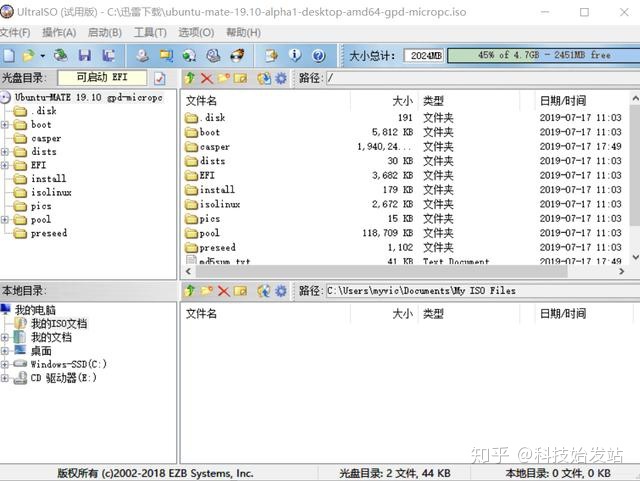This screenshot has height=481, width=640.
Task: Open the 操作(A) menu
Action: click(59, 32)
